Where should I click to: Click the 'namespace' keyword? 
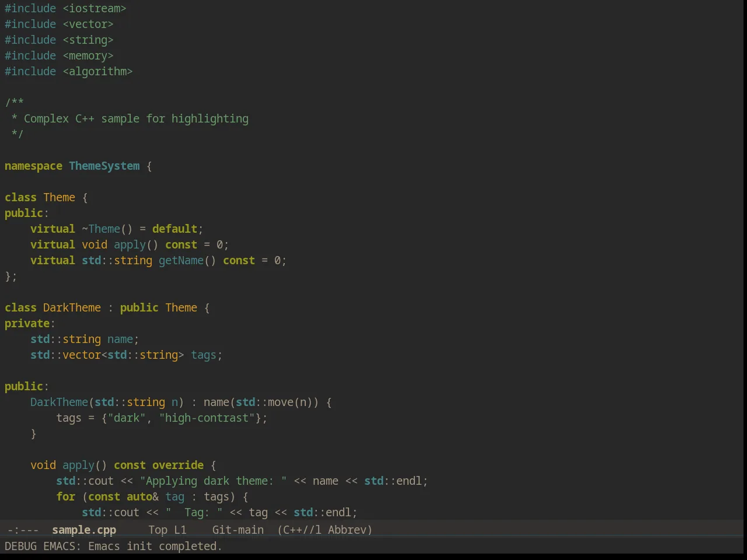pos(33,166)
